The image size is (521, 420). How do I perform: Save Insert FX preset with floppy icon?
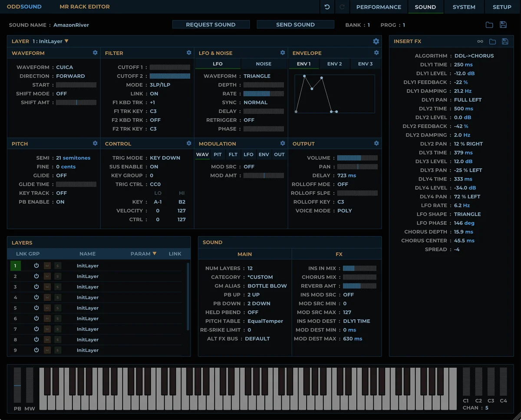click(505, 41)
